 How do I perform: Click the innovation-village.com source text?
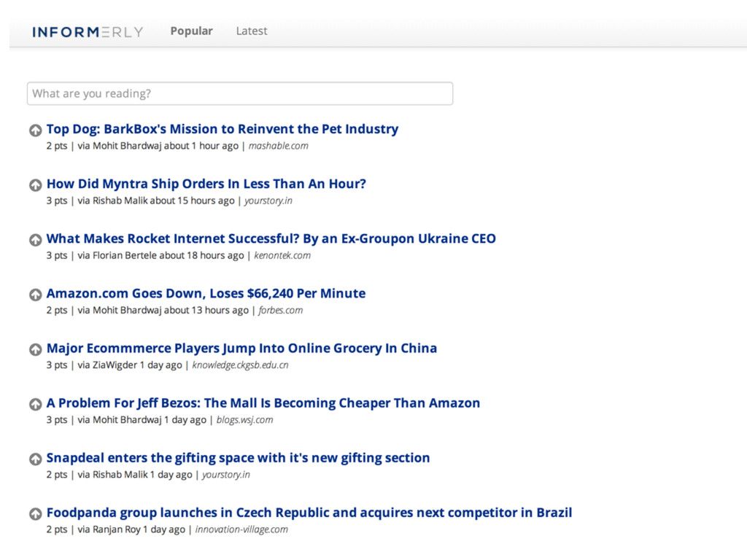(241, 529)
